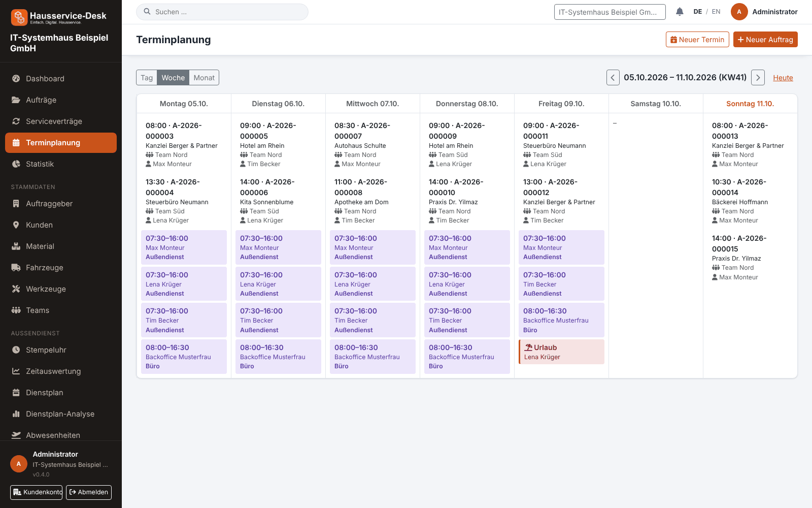Click the Neuer Auftrag button

[x=765, y=40]
